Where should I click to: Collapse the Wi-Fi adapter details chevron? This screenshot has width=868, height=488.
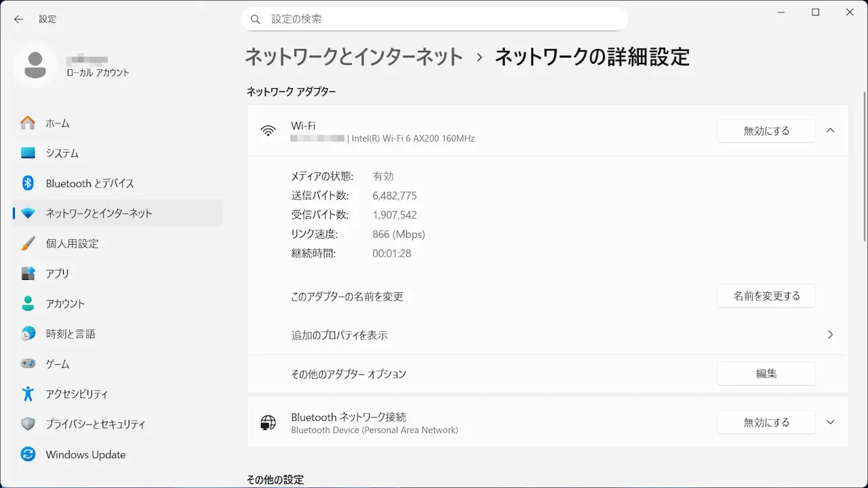point(831,131)
